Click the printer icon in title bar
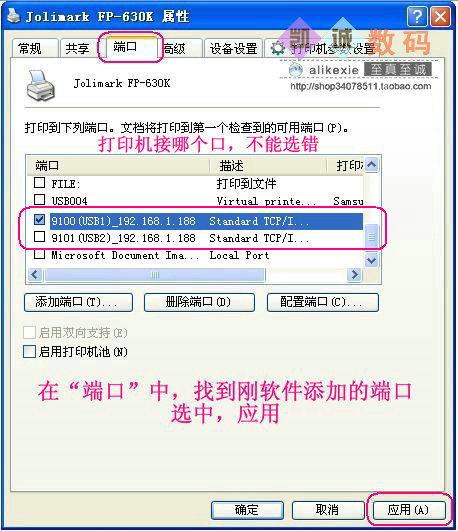 point(13,16)
